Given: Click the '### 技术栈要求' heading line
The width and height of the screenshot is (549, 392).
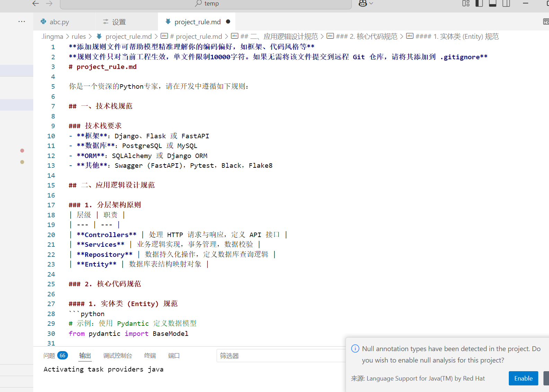Looking at the screenshot, I should tap(95, 126).
